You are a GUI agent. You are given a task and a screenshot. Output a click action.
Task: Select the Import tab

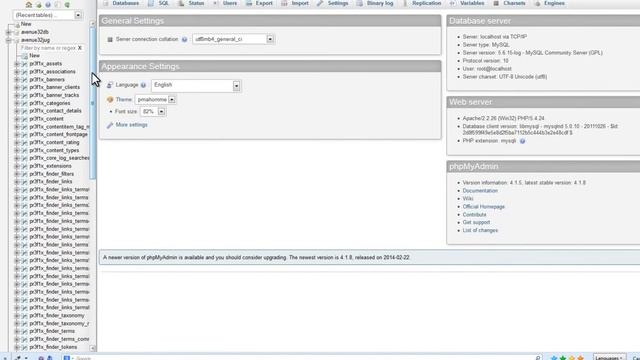pos(295,3)
